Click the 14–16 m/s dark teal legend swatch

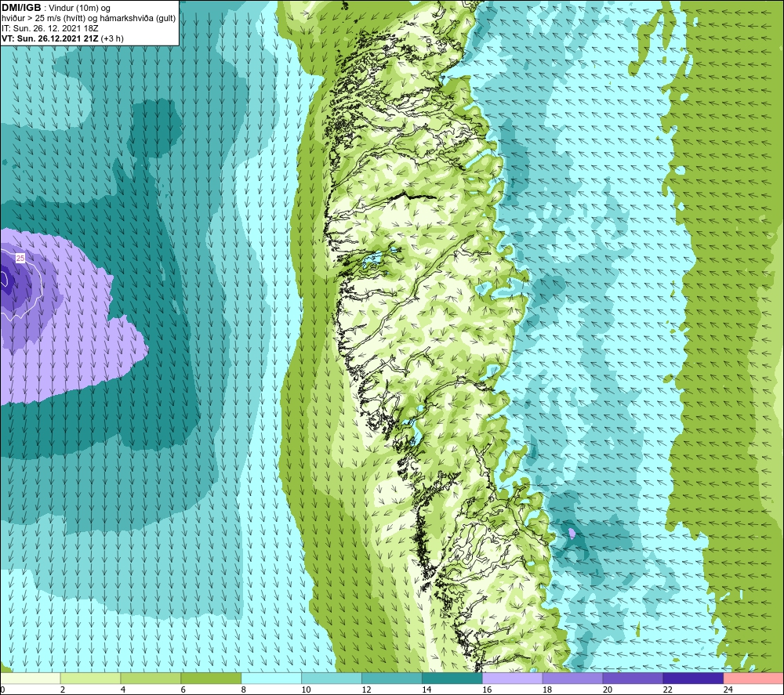(452, 678)
